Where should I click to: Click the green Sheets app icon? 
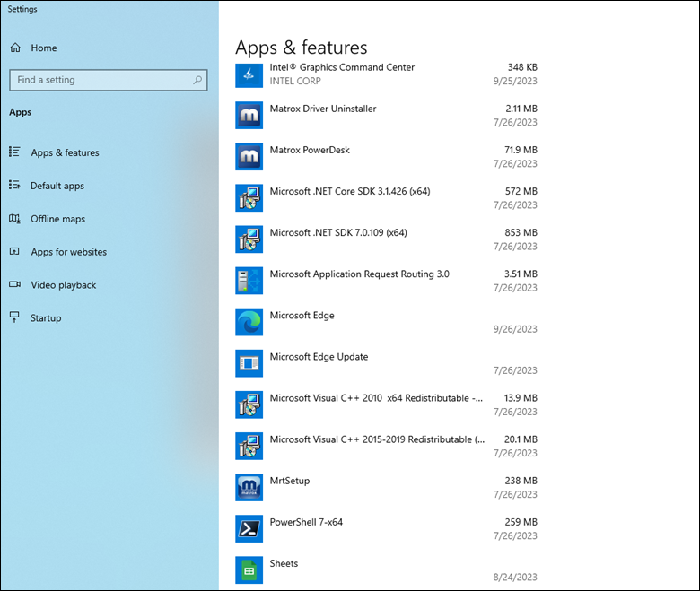pos(249,569)
